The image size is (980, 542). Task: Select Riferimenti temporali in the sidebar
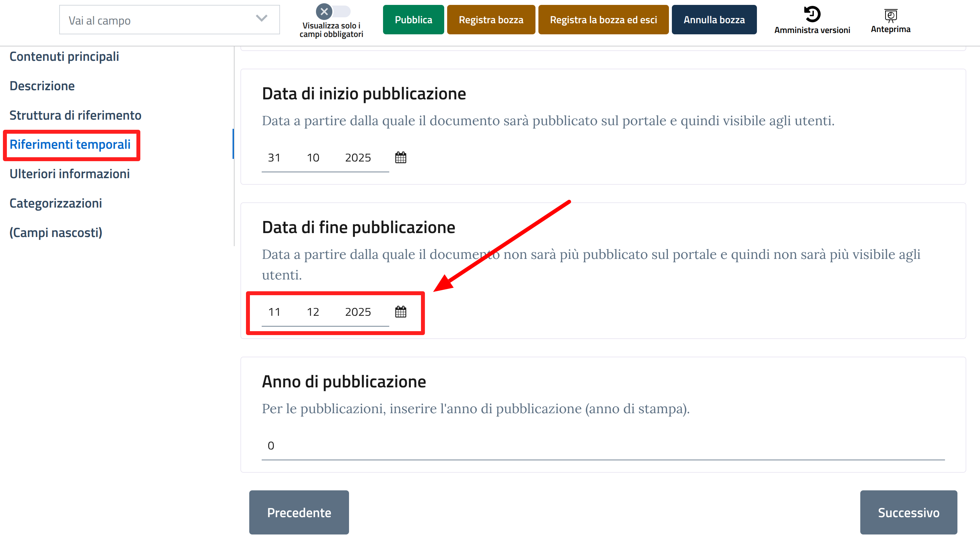coord(70,144)
